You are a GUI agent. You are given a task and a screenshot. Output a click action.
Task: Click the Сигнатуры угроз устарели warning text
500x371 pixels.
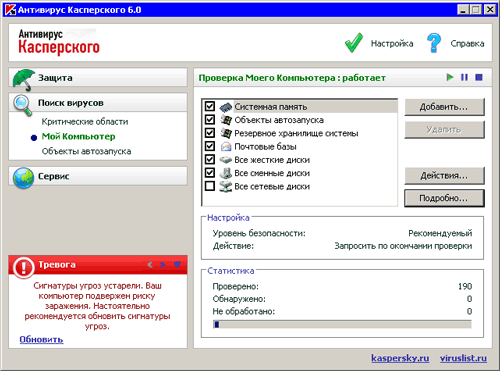coord(97,306)
